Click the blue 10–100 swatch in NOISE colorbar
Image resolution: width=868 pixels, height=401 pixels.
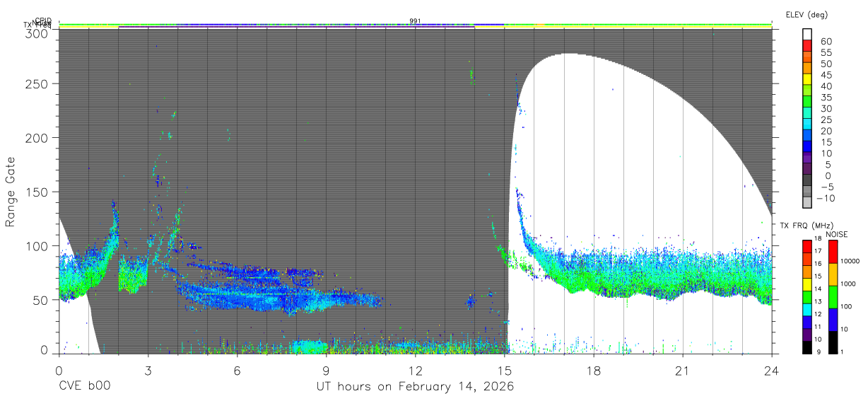833,319
